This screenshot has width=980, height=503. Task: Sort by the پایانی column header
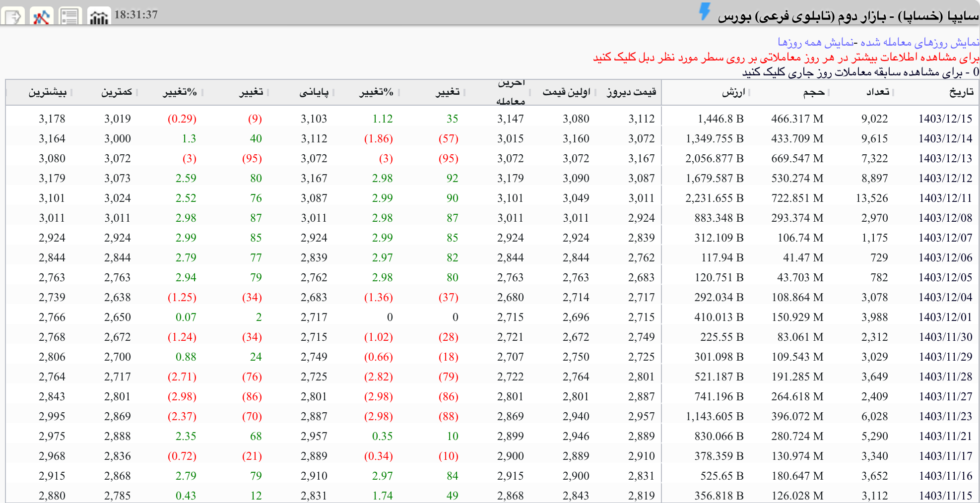(314, 92)
